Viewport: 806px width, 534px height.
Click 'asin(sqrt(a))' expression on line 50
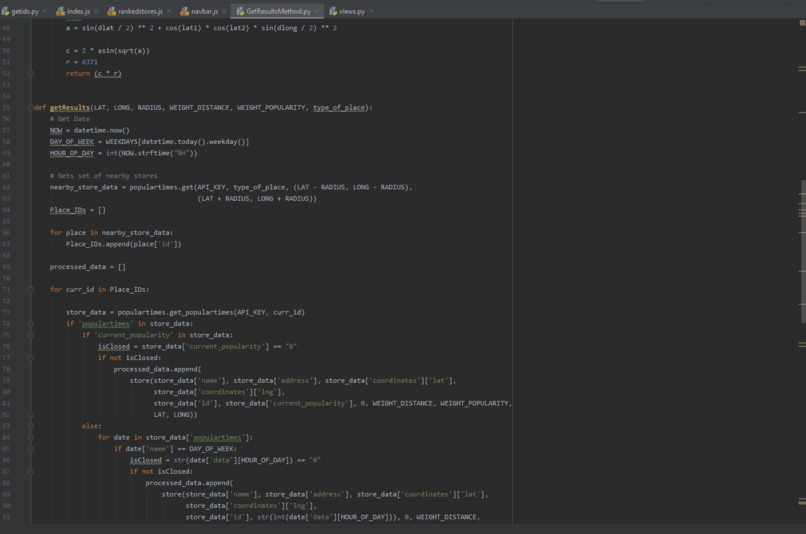(x=123, y=50)
